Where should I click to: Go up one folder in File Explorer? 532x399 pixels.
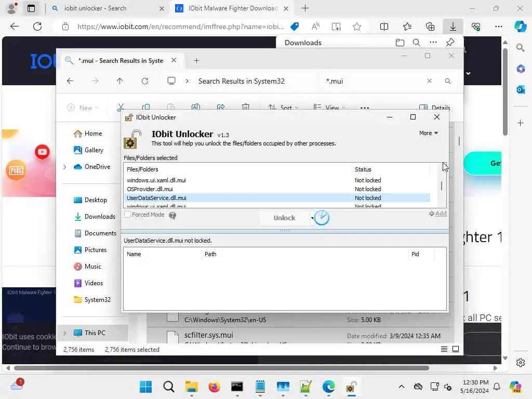pyautogui.click(x=120, y=81)
